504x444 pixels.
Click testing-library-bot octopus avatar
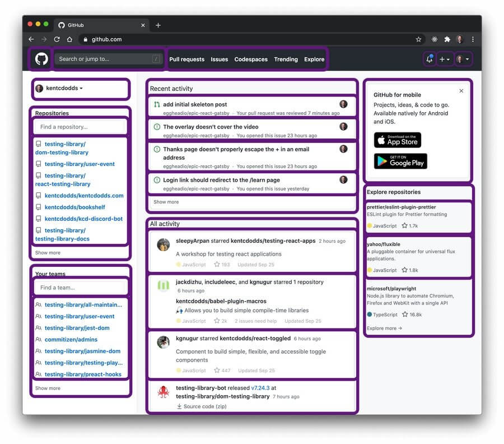pyautogui.click(x=164, y=392)
